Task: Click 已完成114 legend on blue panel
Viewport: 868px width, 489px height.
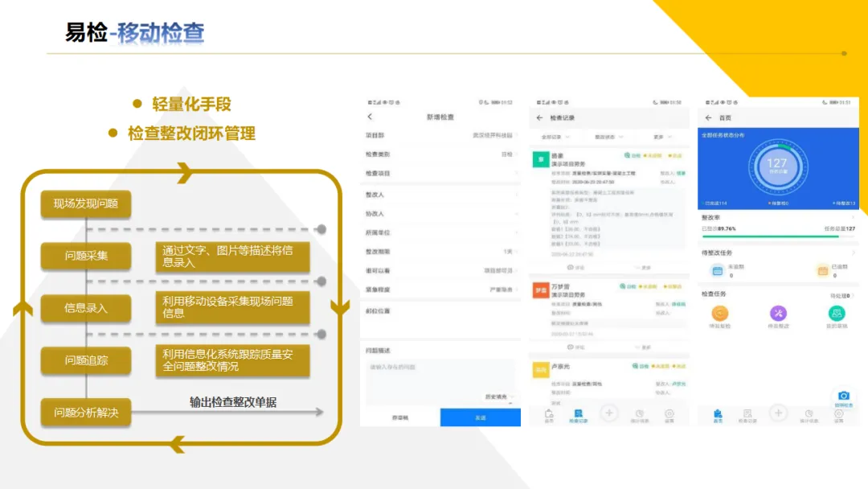Action: tap(714, 203)
